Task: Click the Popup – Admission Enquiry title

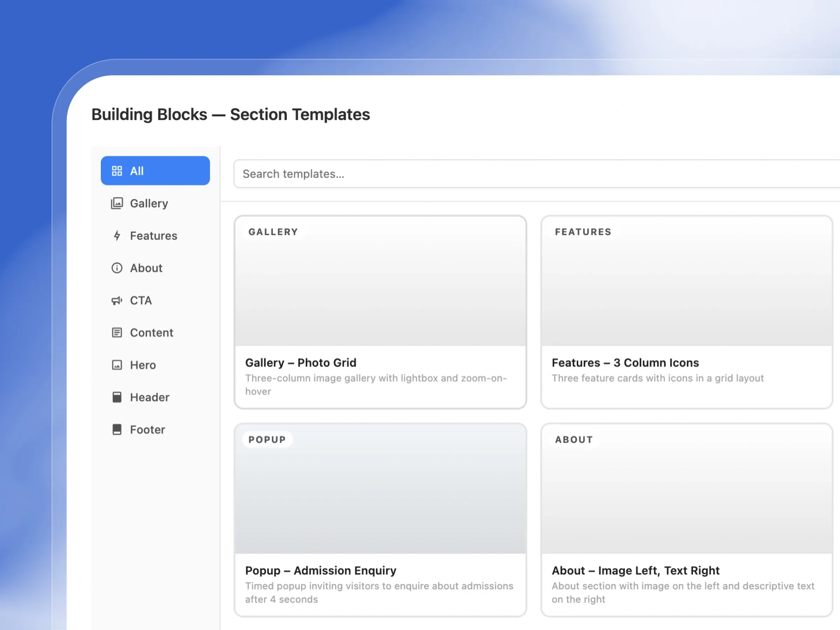Action: tap(321, 570)
